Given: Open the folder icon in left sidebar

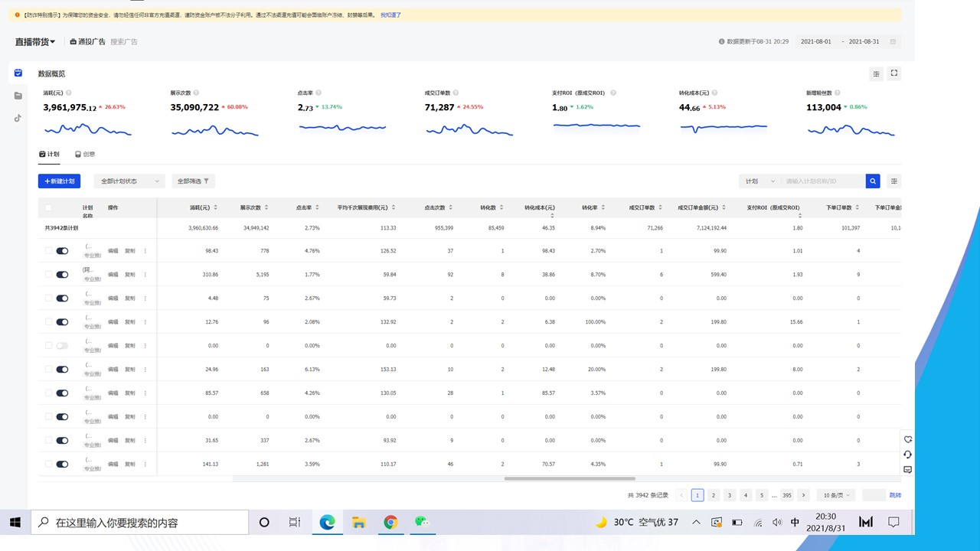Looking at the screenshot, I should click(x=18, y=96).
